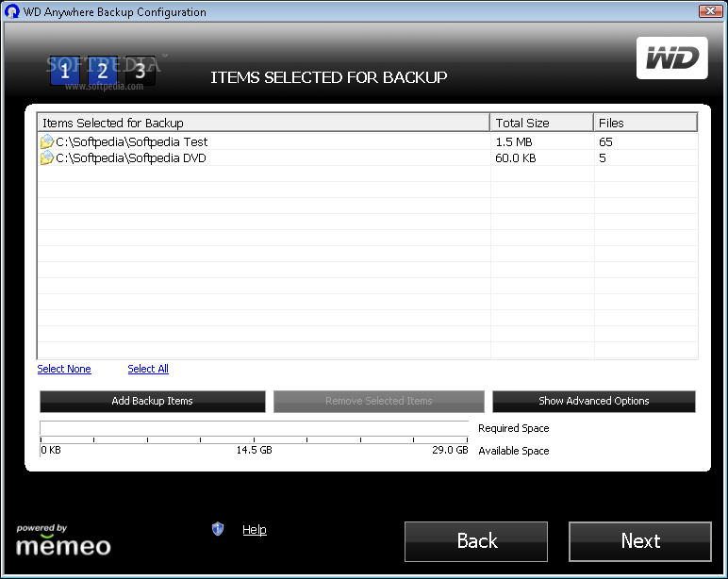Click the Select All link
The image size is (728, 579).
click(148, 369)
